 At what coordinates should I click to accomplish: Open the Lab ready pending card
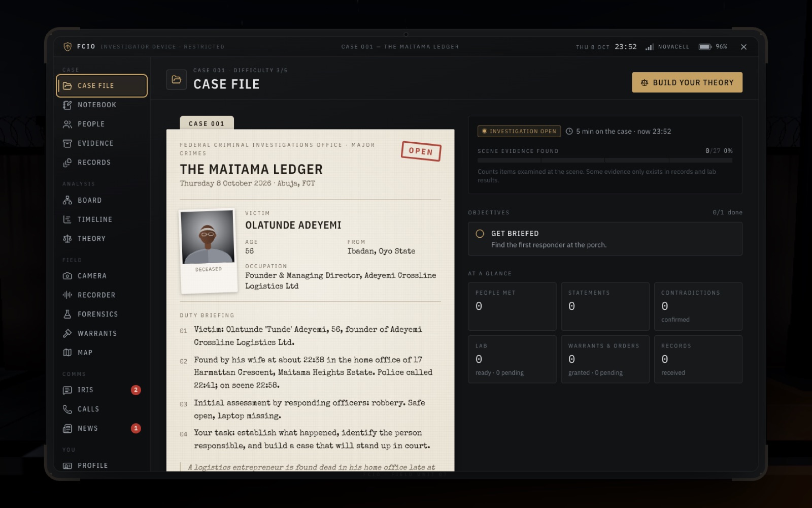(512, 359)
